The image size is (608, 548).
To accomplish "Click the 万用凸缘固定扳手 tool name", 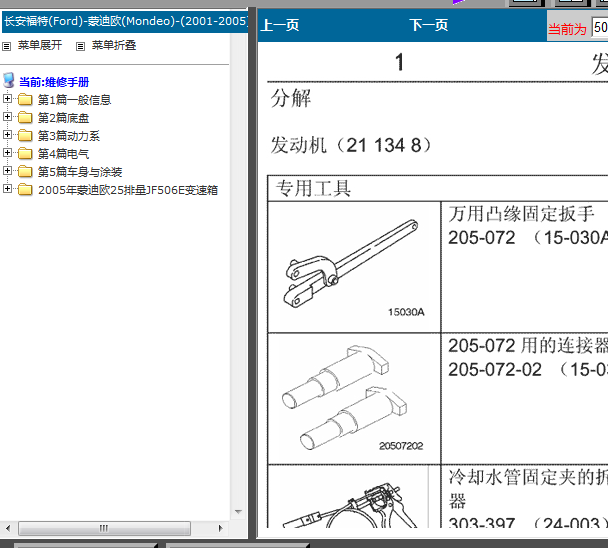I will tap(521, 214).
